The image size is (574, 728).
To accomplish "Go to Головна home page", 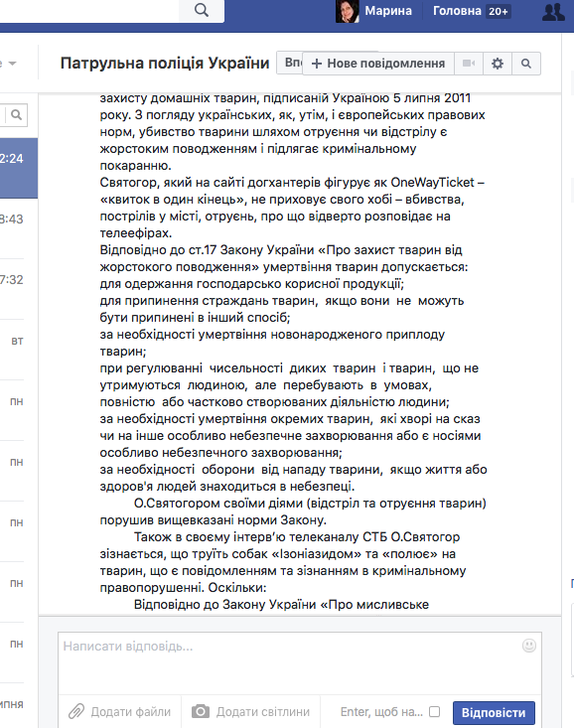I will [457, 11].
